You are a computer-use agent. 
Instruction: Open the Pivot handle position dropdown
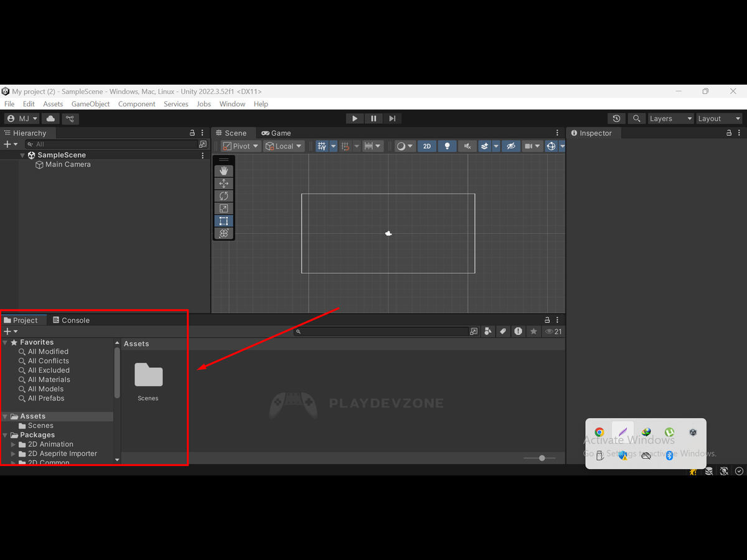click(x=241, y=146)
